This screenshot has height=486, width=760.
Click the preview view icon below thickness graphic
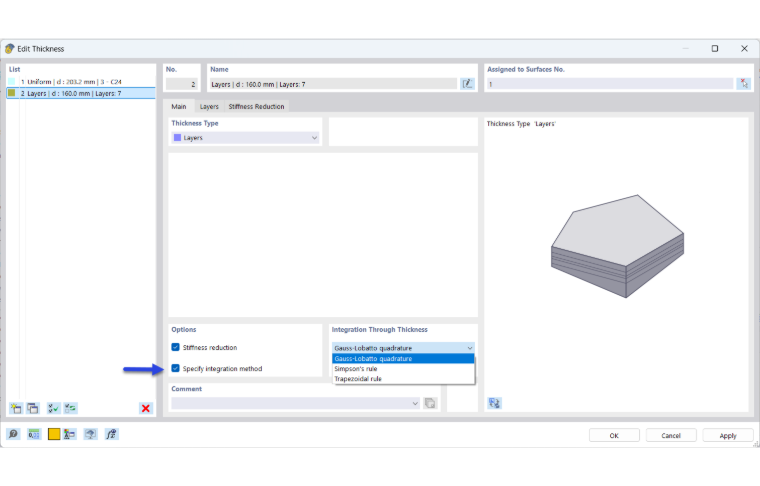[x=494, y=403]
